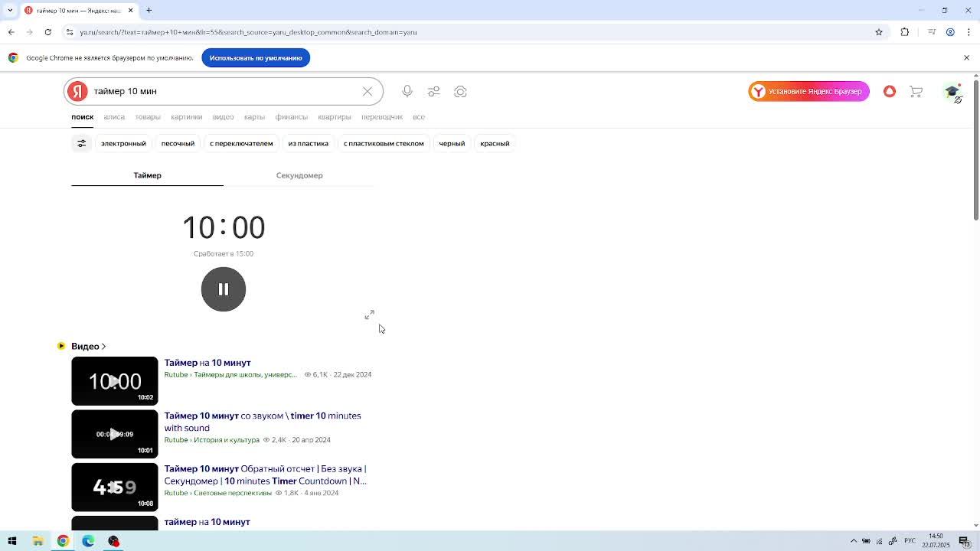Image resolution: width=980 pixels, height=551 pixels.
Task: Open the Windows Start menu
Action: pyautogui.click(x=12, y=541)
